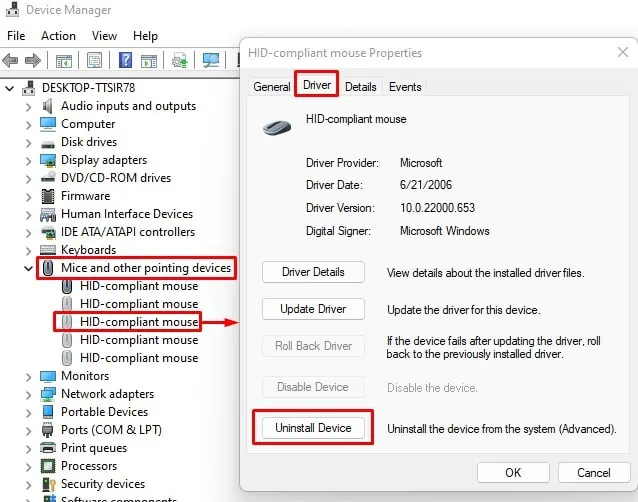638x502 pixels.
Task: Click the Driver Details button
Action: [x=313, y=272]
